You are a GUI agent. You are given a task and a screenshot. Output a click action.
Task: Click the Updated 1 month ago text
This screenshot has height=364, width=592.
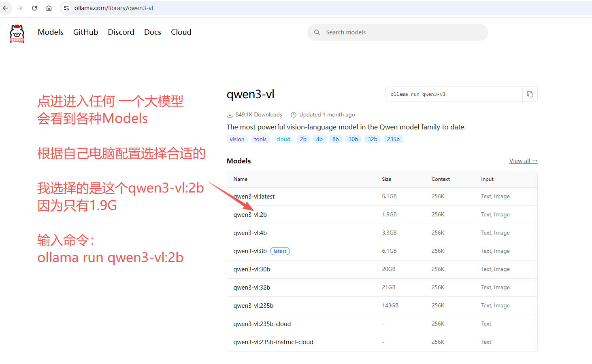[x=327, y=115]
